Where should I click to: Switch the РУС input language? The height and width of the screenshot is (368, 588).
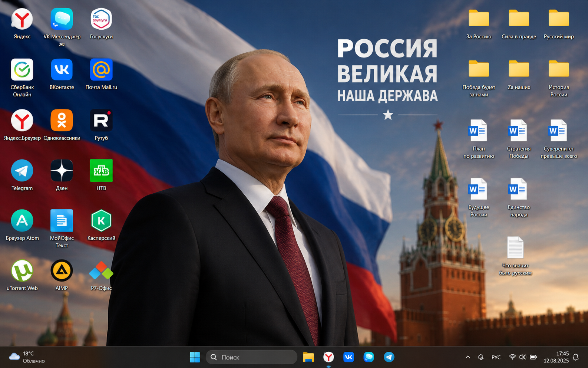496,357
